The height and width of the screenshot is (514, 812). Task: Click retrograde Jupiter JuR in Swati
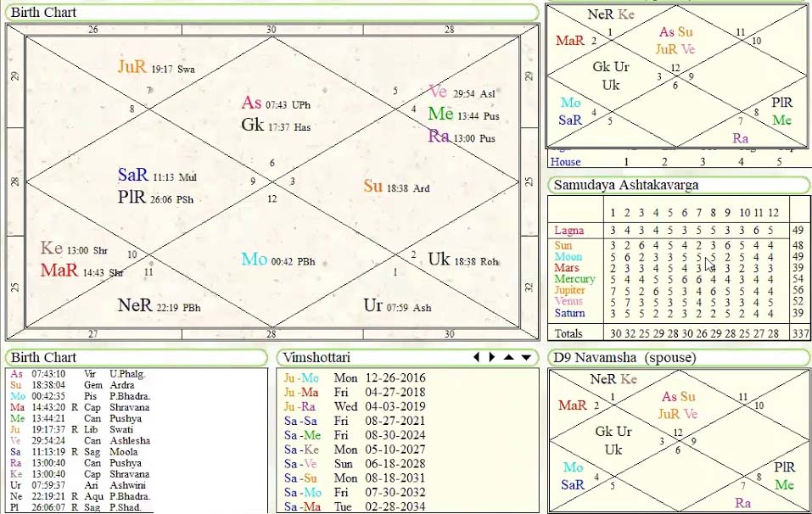coord(132,68)
